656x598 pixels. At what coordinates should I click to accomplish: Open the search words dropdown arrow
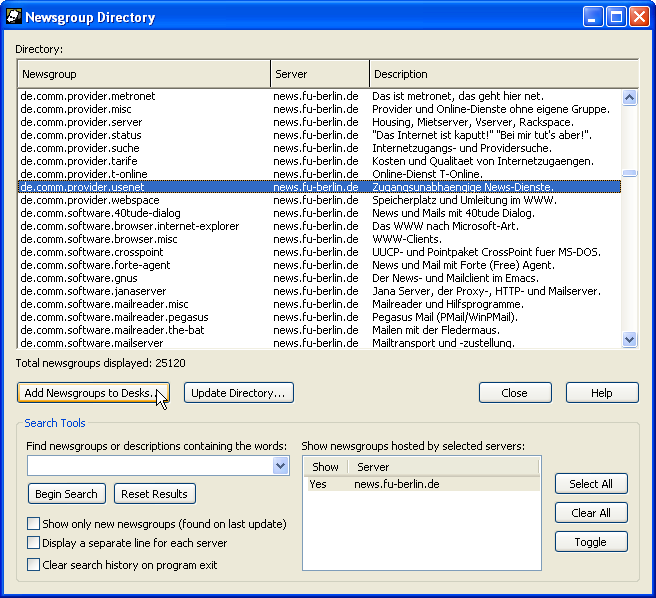coord(280,466)
